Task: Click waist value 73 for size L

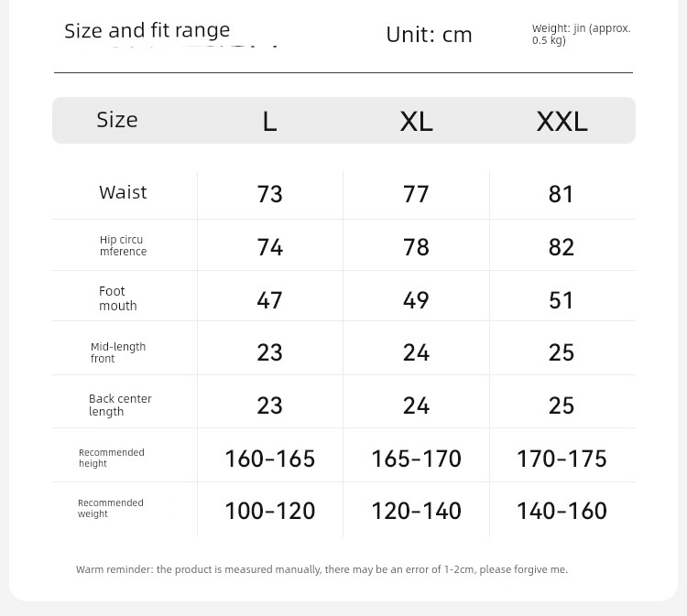Action: tap(270, 194)
